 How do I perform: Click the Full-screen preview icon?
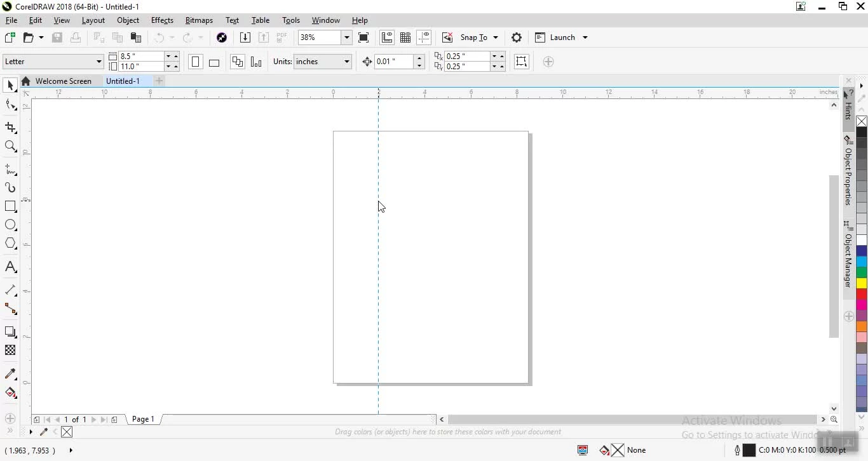click(363, 37)
